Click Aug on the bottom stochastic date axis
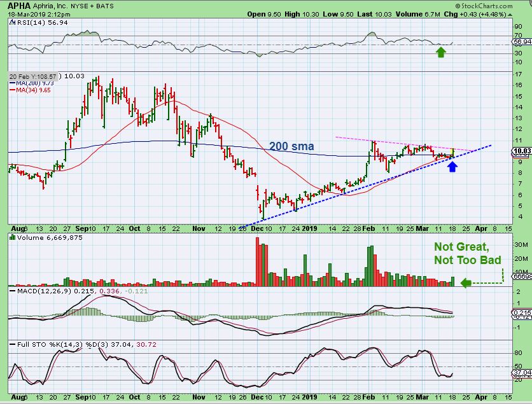Image resolution: width=532 pixels, height=404 pixels. pyautogui.click(x=18, y=397)
